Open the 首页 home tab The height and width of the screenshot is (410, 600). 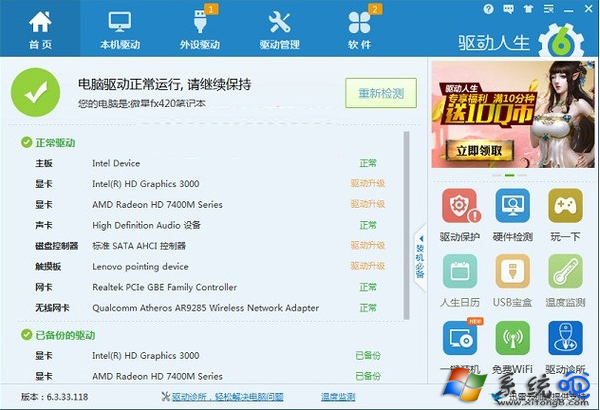point(40,29)
